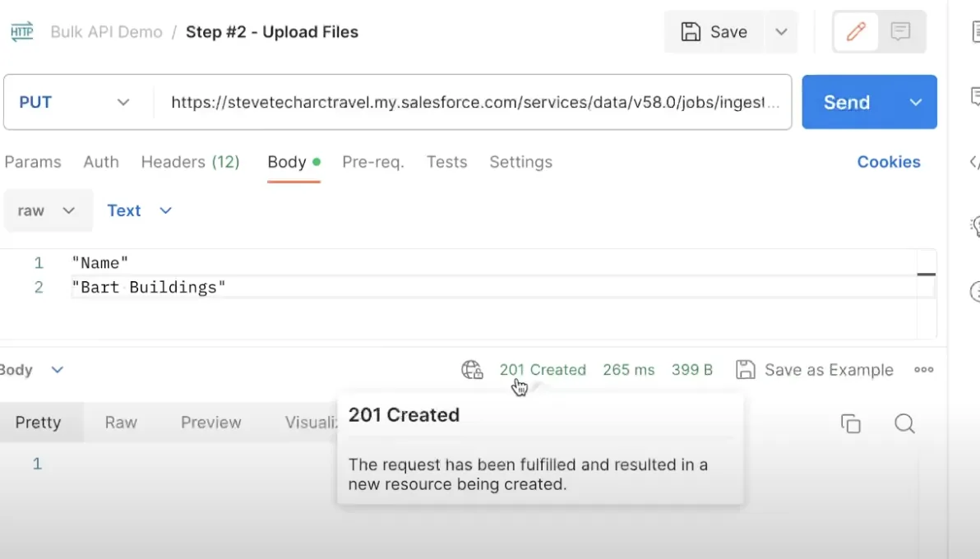Click the pencil edit mode icon
This screenshot has width=980, height=559.
click(856, 31)
